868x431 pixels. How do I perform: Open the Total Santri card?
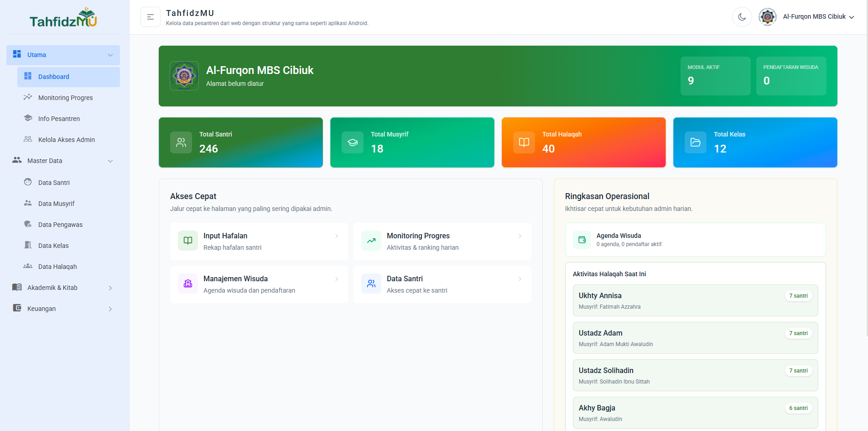(241, 142)
